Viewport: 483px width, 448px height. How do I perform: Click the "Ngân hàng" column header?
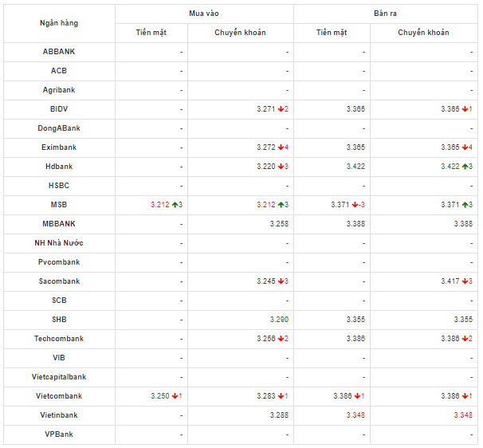pos(59,23)
